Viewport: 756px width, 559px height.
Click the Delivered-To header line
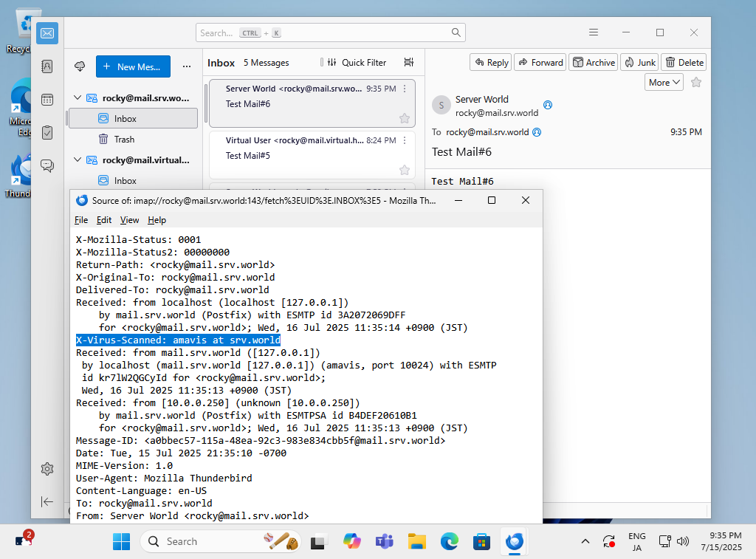172,290
